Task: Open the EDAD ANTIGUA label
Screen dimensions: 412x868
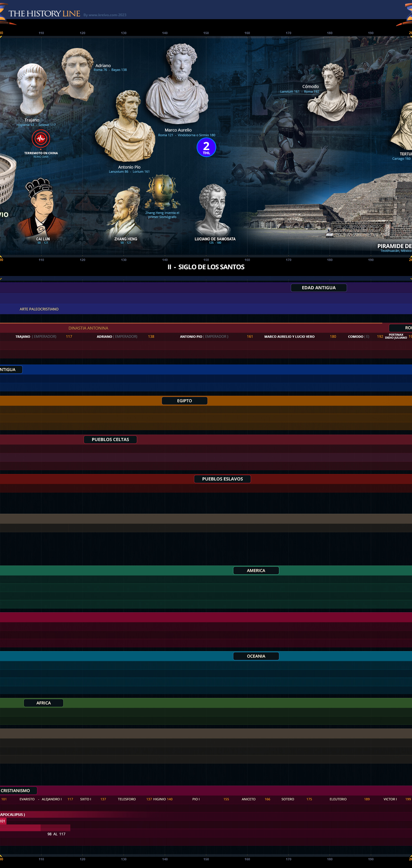Action: (x=319, y=287)
